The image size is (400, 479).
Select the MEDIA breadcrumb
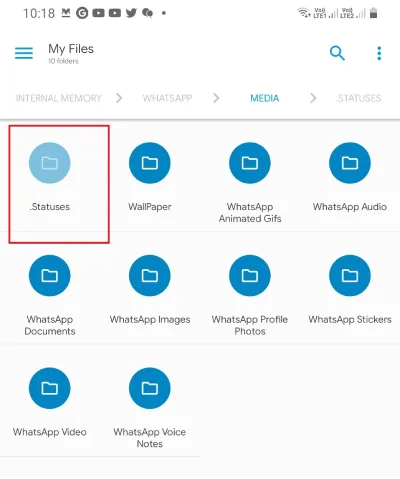point(265,98)
